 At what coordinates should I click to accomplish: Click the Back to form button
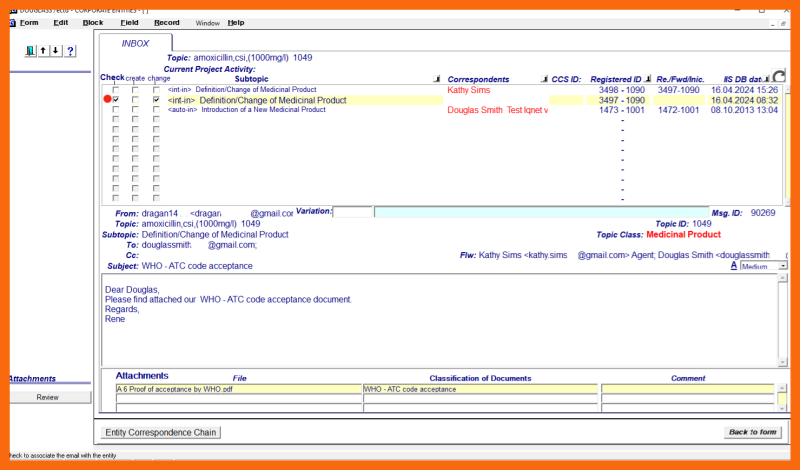[752, 432]
